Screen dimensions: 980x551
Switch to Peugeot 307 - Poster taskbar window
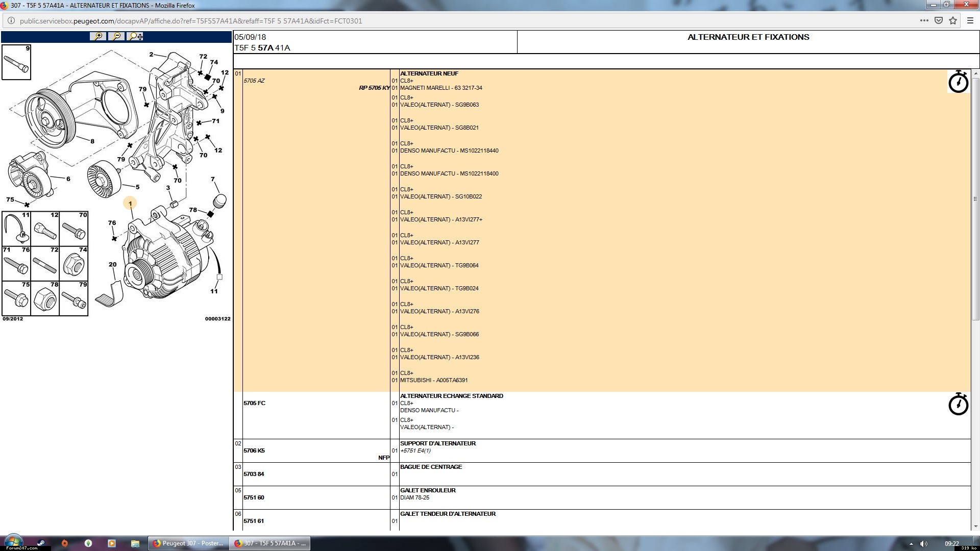(x=188, y=543)
